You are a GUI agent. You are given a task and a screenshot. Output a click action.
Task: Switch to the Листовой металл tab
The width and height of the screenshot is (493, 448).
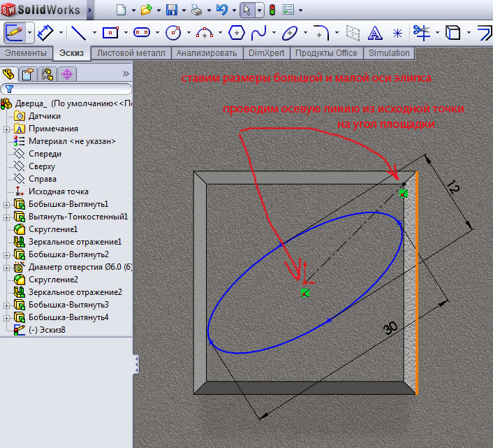[x=131, y=53]
